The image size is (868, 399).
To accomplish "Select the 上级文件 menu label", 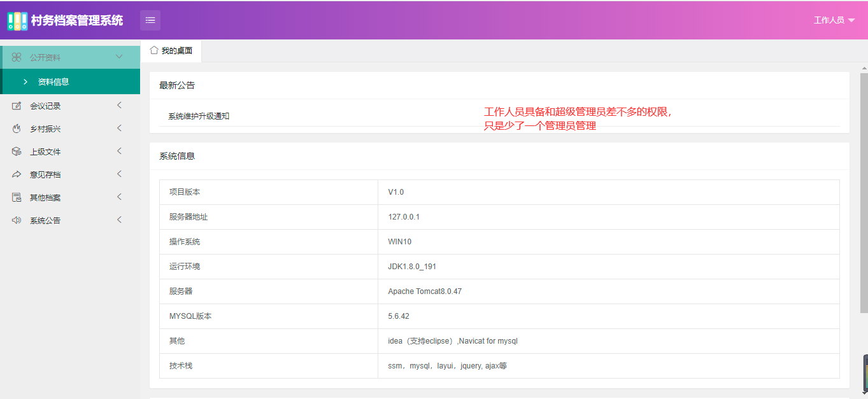I will tap(45, 151).
